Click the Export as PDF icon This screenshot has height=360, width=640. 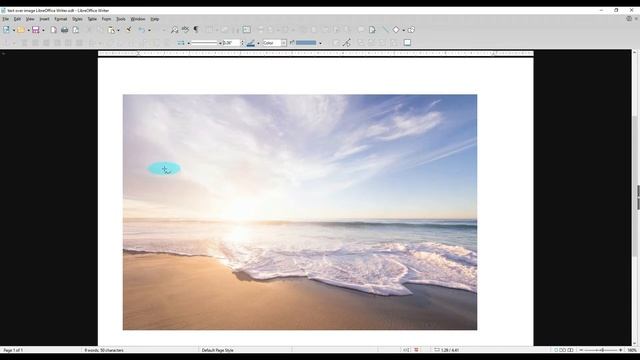tap(53, 29)
